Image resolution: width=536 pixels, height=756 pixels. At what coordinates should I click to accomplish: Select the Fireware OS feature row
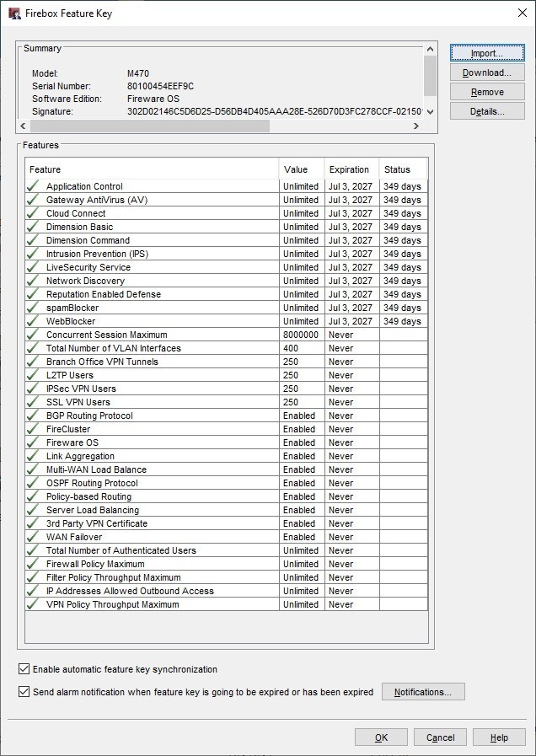tap(227, 442)
